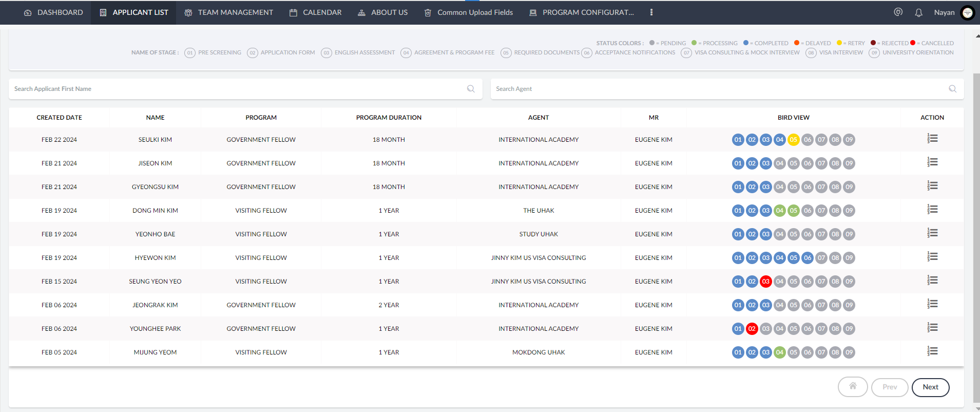This screenshot has width=980, height=412.
Task: Open the action list icon for Jeongrak Kim
Action: tap(932, 304)
